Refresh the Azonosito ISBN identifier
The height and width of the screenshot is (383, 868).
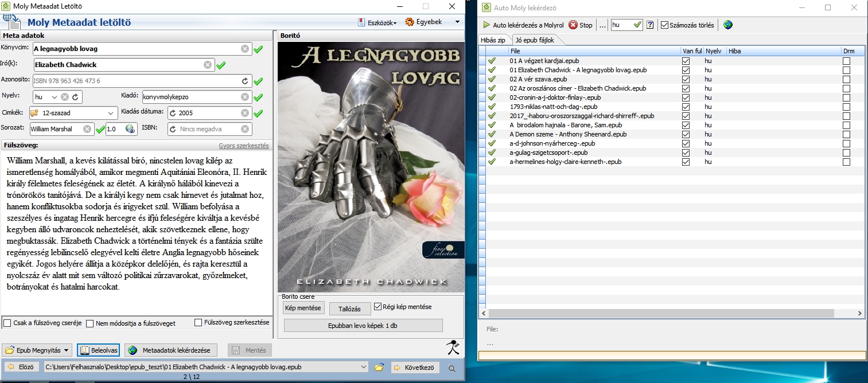[x=245, y=81]
